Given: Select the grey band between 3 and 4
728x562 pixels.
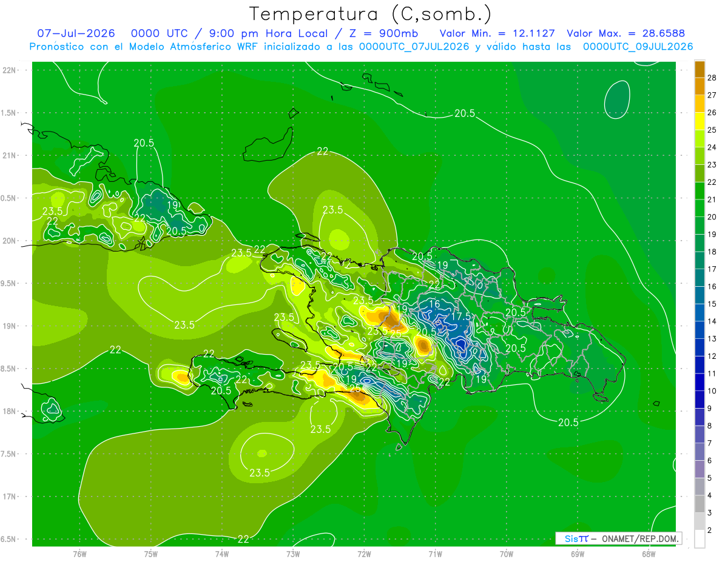Looking at the screenshot, I should point(699,504).
